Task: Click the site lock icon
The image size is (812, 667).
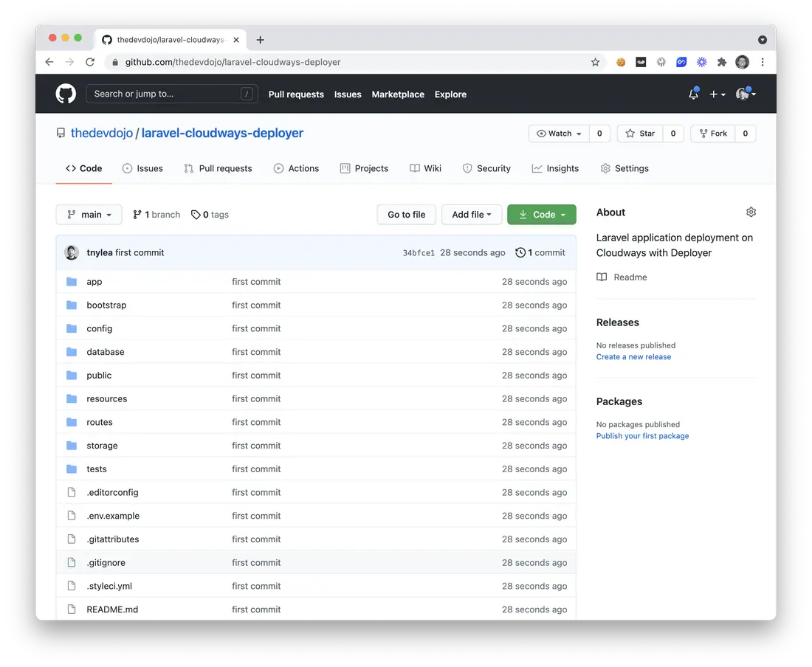Action: 115,62
